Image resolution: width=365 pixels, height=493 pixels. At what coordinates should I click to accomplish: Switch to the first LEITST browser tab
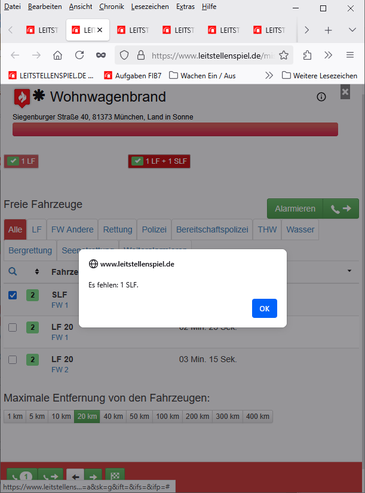point(42,30)
